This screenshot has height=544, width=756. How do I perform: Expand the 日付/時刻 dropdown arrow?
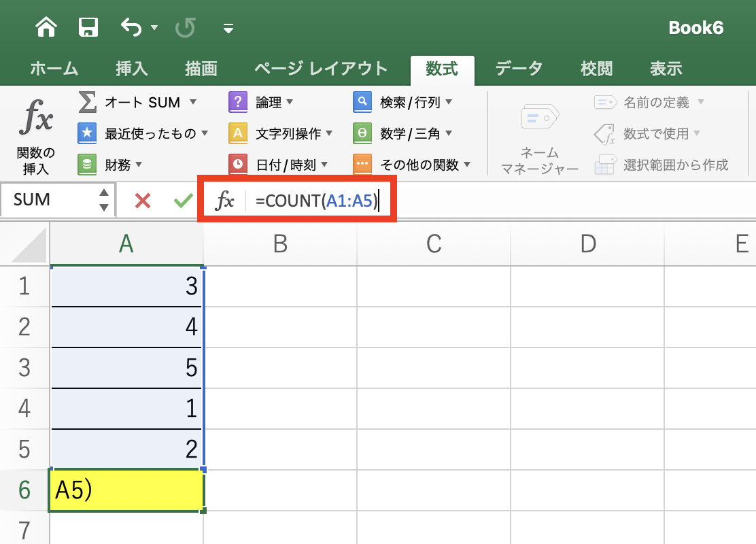click(324, 165)
